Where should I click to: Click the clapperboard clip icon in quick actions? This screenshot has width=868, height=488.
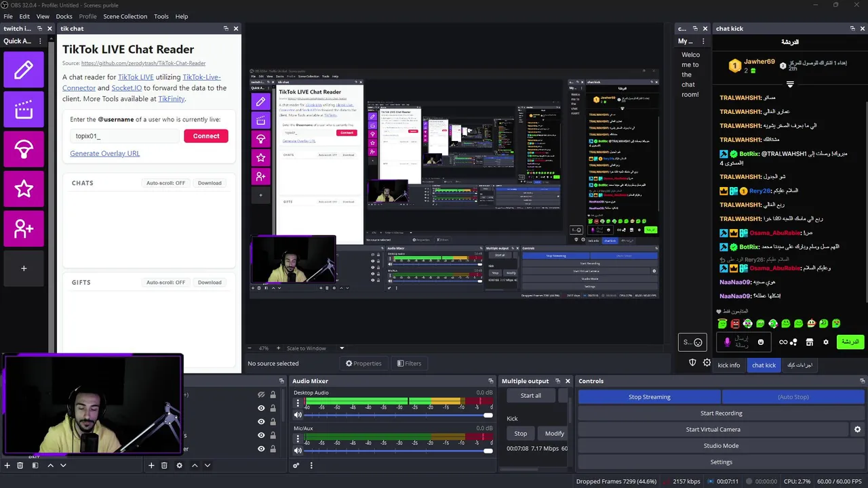click(x=24, y=109)
